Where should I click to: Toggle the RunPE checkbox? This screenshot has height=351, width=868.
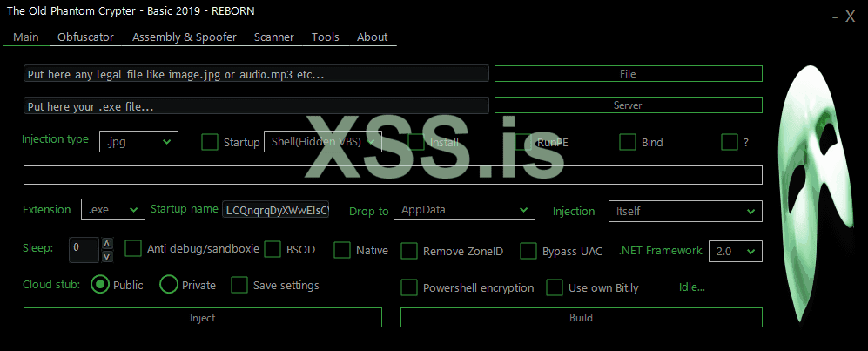point(523,142)
